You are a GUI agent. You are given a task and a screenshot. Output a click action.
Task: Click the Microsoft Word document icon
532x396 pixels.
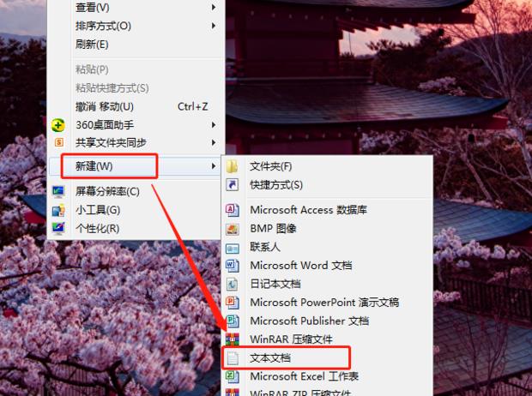click(x=232, y=266)
